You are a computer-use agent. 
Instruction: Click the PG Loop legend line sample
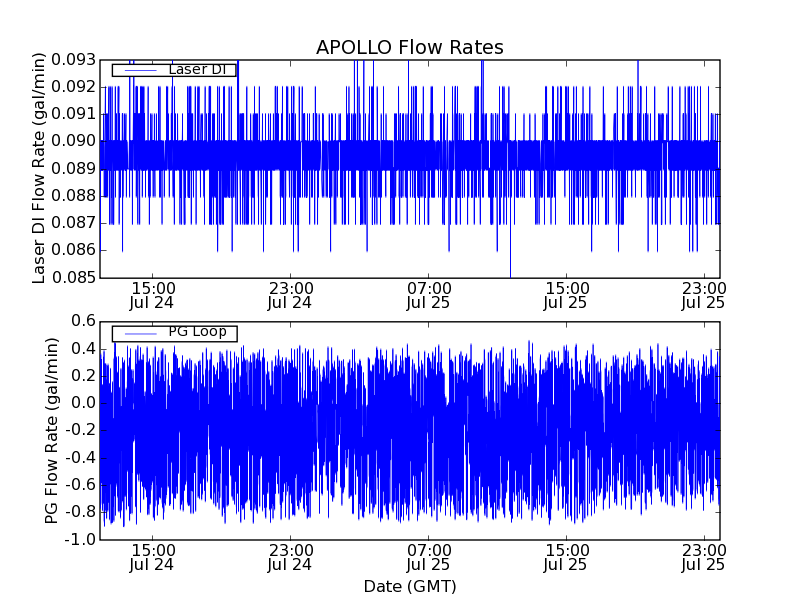pyautogui.click(x=140, y=334)
